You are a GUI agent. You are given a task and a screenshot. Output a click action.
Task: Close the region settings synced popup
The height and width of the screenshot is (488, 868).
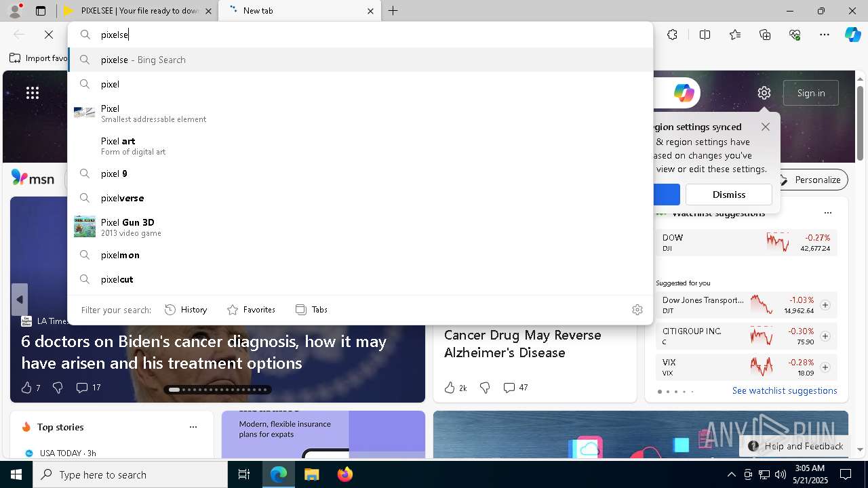pyautogui.click(x=766, y=127)
